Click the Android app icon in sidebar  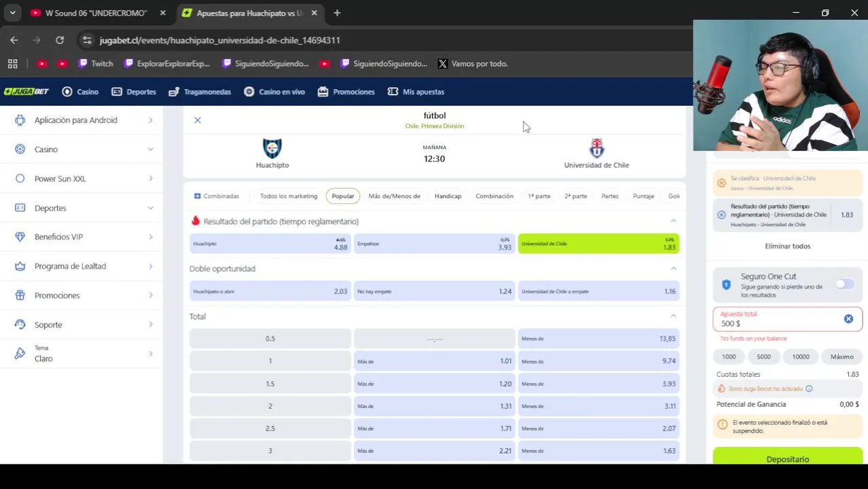pyautogui.click(x=20, y=120)
